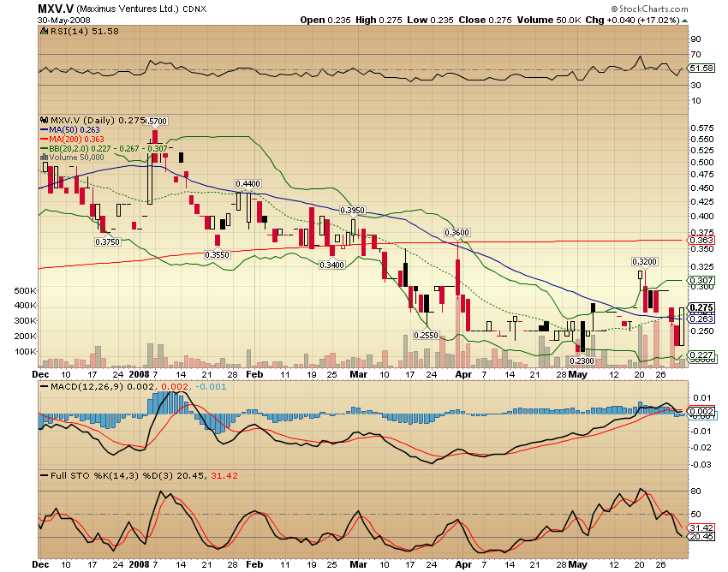
Task: Click the 2008 label on price date axis
Action: click(140, 375)
